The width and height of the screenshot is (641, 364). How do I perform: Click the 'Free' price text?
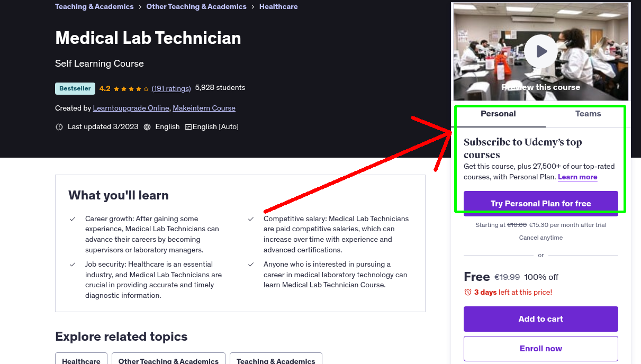click(x=477, y=277)
